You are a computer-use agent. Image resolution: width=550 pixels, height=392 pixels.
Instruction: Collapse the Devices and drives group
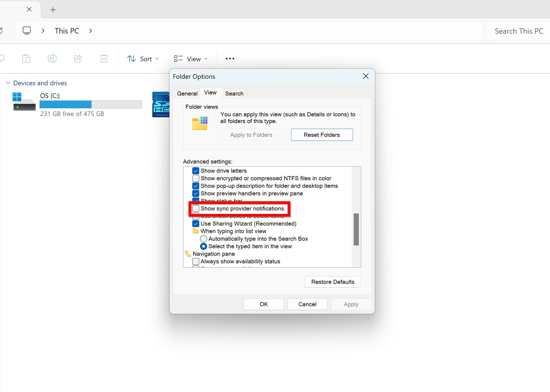(x=8, y=83)
